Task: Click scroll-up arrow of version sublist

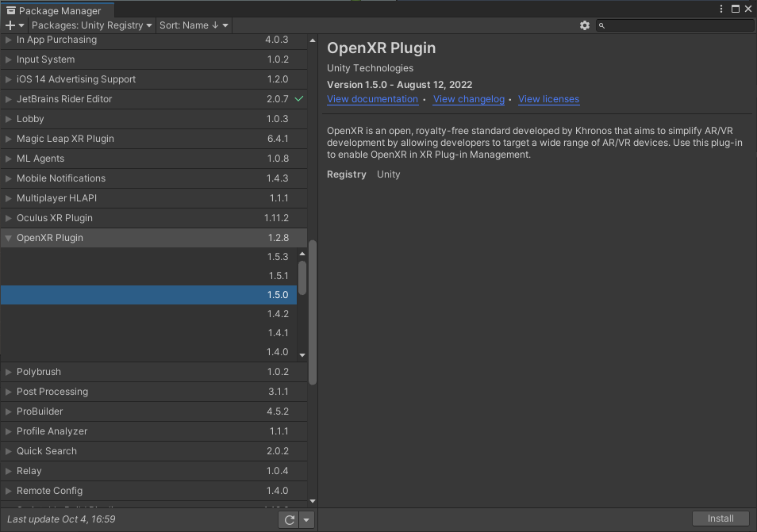Action: pos(302,254)
